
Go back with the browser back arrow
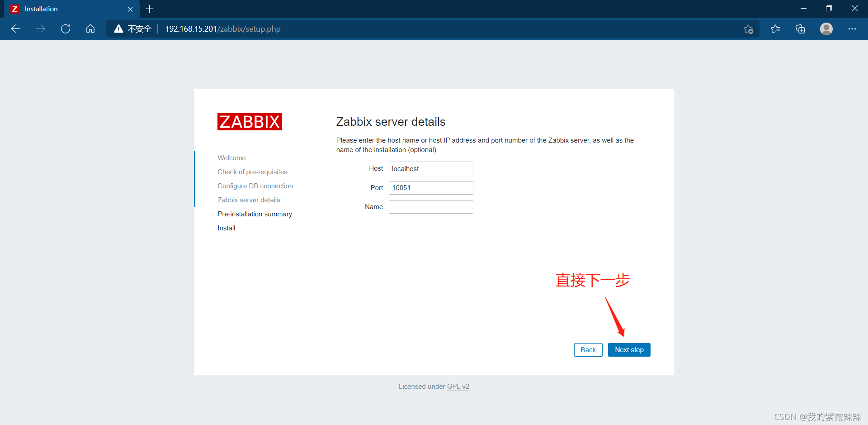(x=16, y=29)
